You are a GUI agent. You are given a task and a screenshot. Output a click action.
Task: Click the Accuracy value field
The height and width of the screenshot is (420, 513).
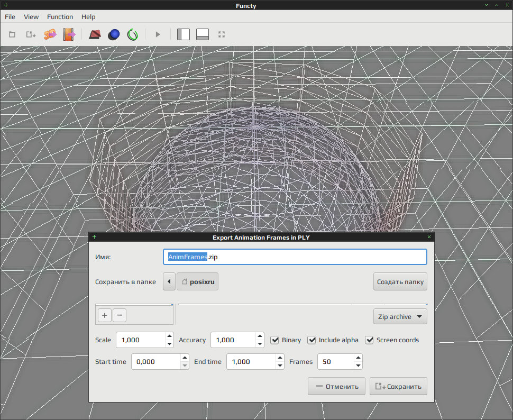(233, 340)
